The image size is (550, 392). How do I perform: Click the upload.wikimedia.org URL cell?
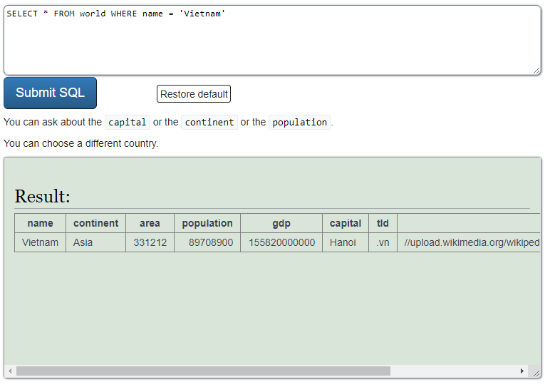point(472,242)
